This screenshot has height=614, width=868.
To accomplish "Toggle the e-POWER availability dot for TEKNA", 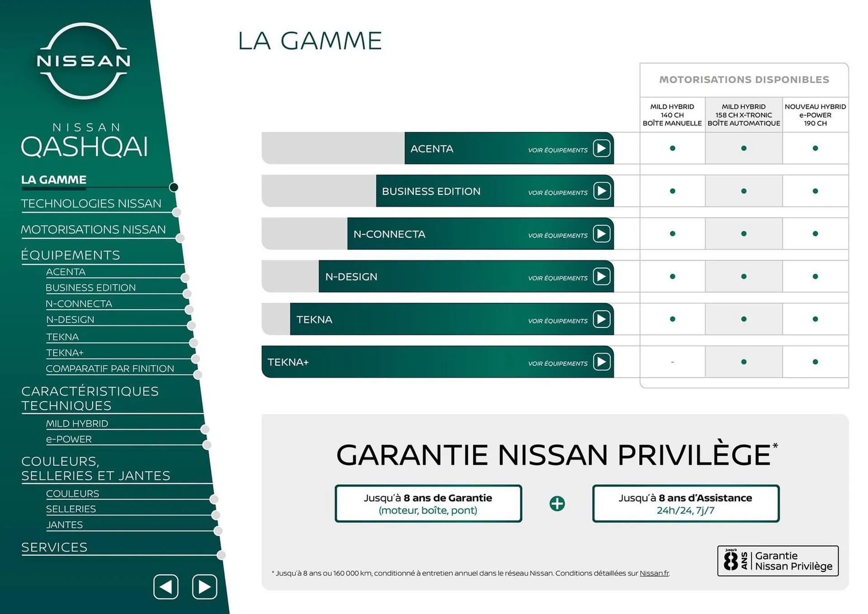I will click(815, 319).
